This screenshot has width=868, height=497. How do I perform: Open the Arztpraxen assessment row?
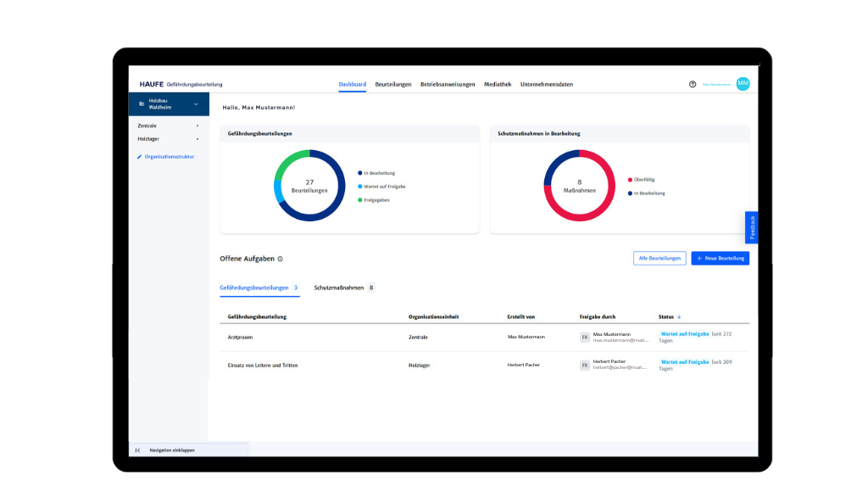241,337
